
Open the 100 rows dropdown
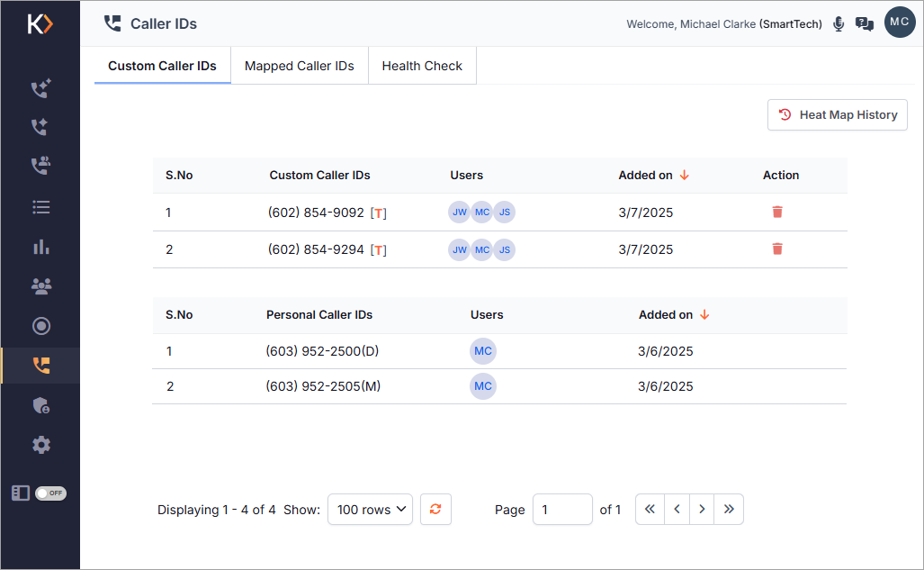pyautogui.click(x=370, y=510)
